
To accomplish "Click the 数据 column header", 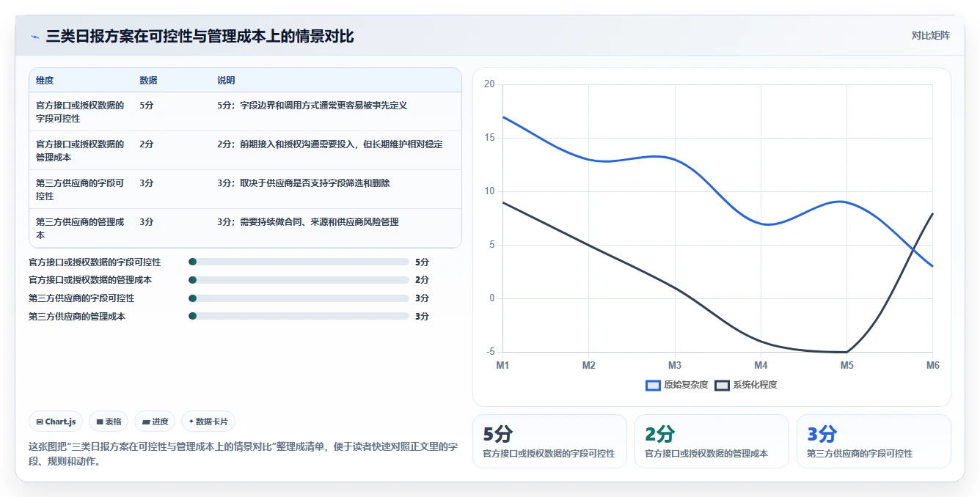I will (148, 80).
